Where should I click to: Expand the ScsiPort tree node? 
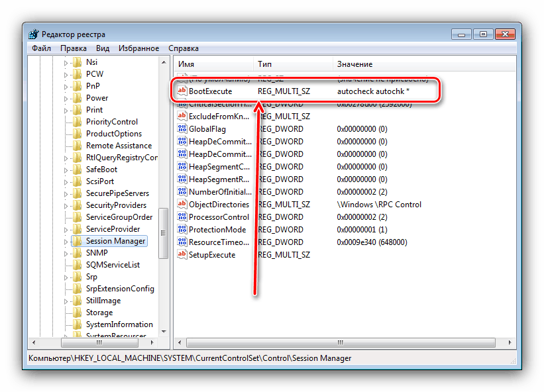(66, 182)
